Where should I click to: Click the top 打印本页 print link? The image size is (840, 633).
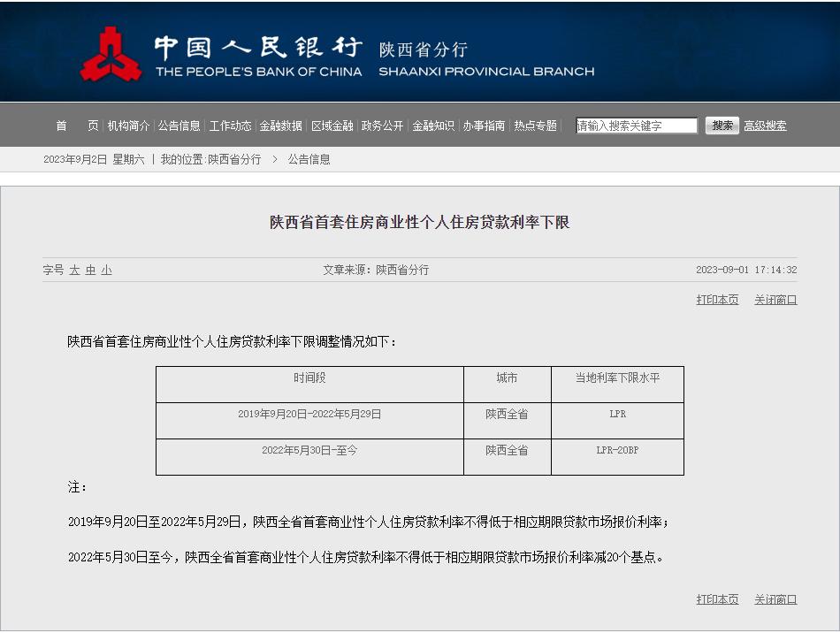tap(718, 300)
